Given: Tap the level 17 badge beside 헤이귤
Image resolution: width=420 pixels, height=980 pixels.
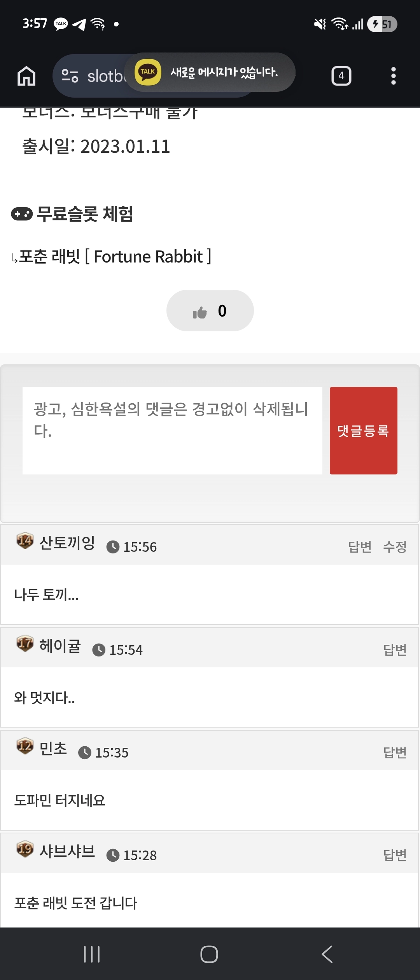Looking at the screenshot, I should pyautogui.click(x=25, y=643).
